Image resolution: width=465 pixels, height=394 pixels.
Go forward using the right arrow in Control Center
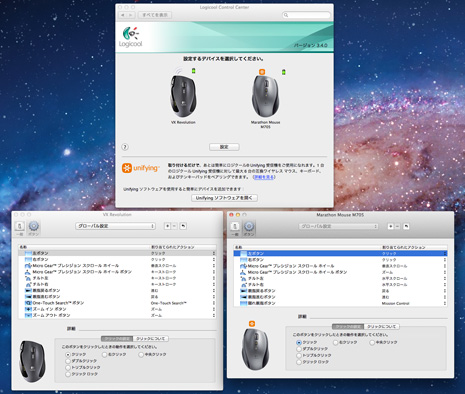(131, 15)
